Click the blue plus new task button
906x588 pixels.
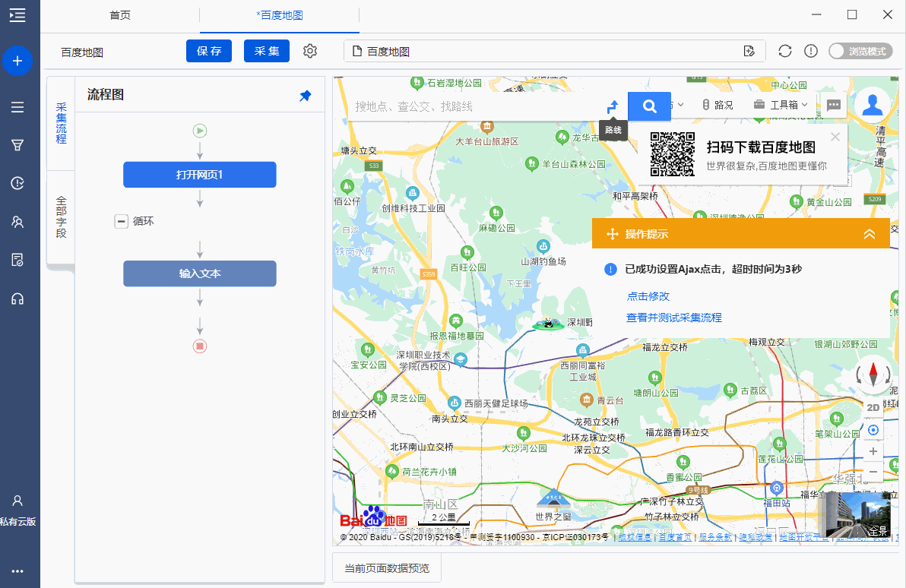[17, 61]
